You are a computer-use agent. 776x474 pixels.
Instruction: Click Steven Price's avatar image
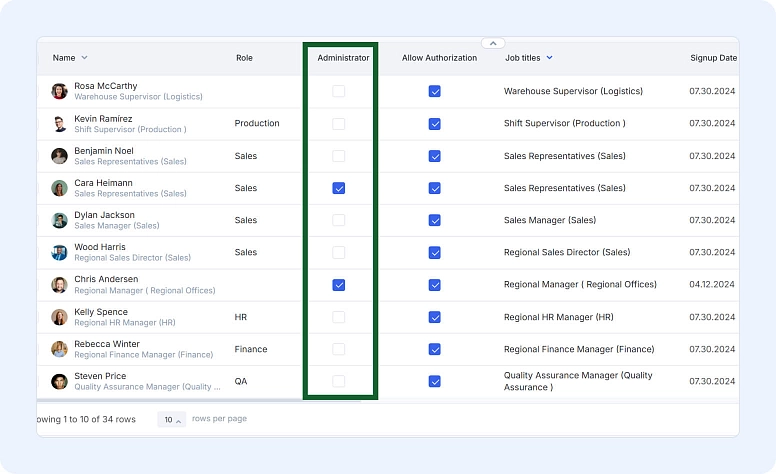click(60, 381)
